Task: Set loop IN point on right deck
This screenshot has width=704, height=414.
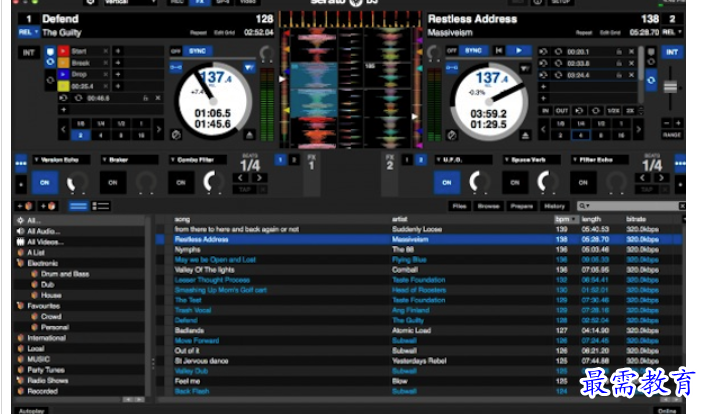Action: coord(545,110)
